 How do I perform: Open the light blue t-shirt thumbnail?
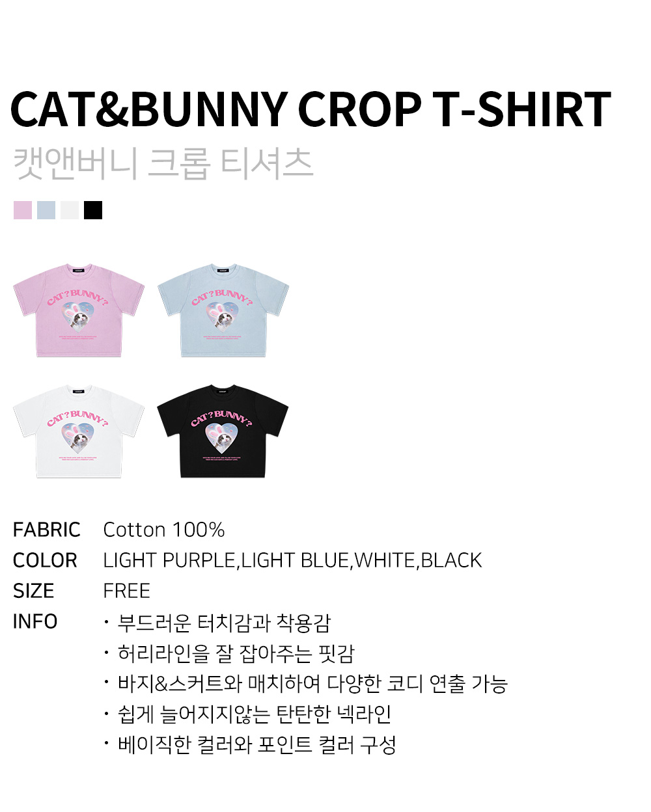click(x=223, y=310)
